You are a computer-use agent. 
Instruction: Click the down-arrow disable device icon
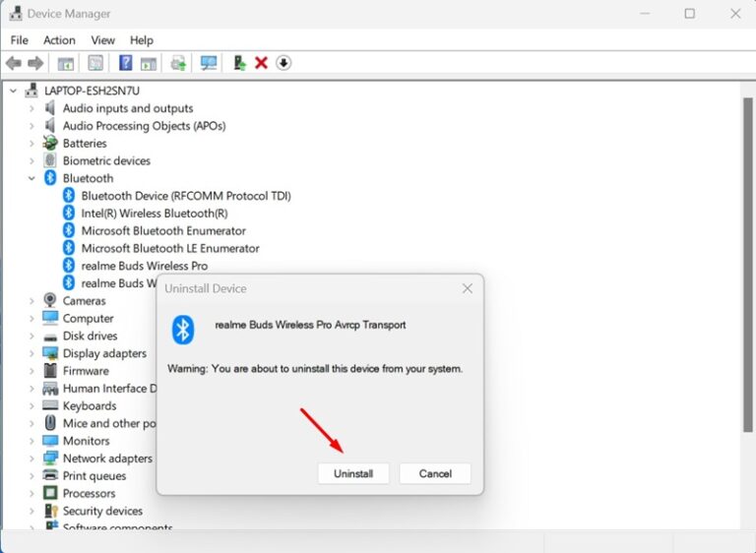tap(283, 63)
